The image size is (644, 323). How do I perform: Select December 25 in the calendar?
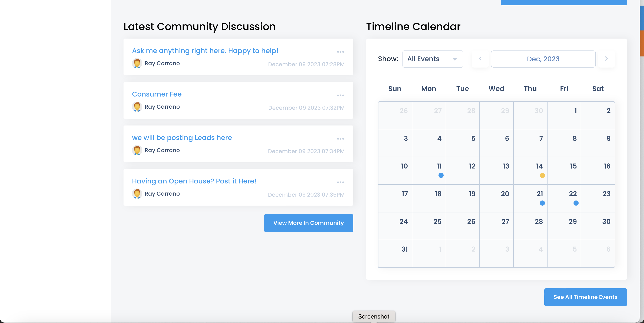click(x=429, y=226)
